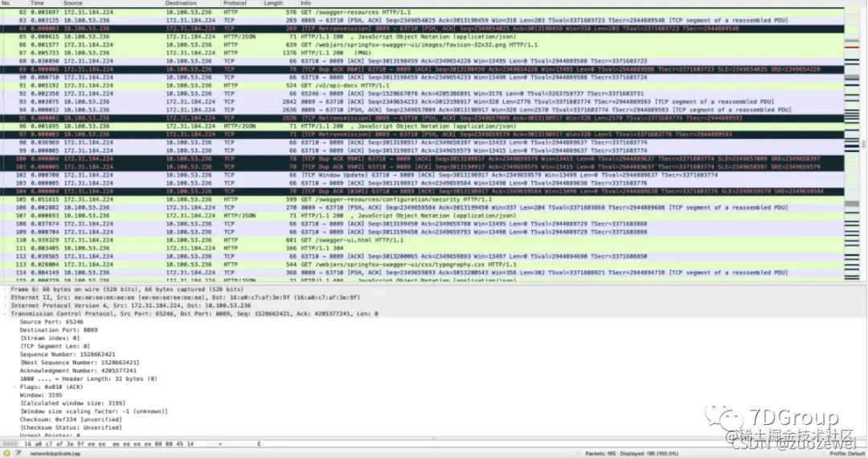Select packet 102 TCP Window Update row
This screenshot has height=458, width=868.
pos(422,175)
